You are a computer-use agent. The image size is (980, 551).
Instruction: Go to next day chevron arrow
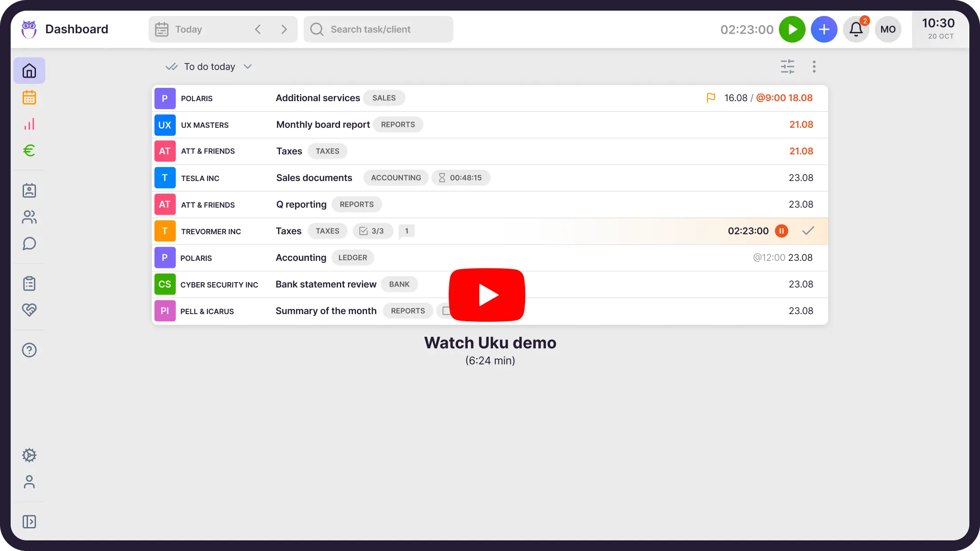[284, 29]
